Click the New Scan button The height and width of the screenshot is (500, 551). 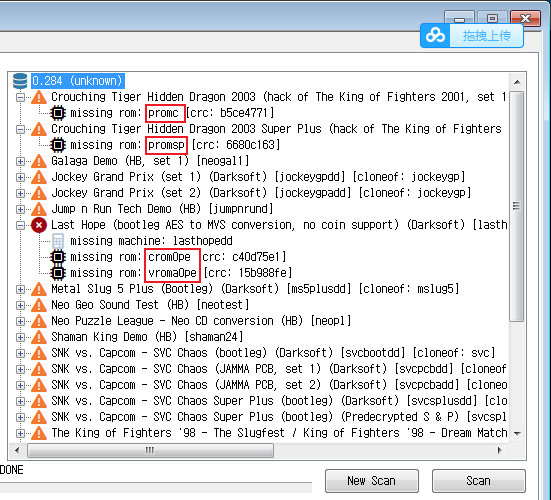click(372, 481)
